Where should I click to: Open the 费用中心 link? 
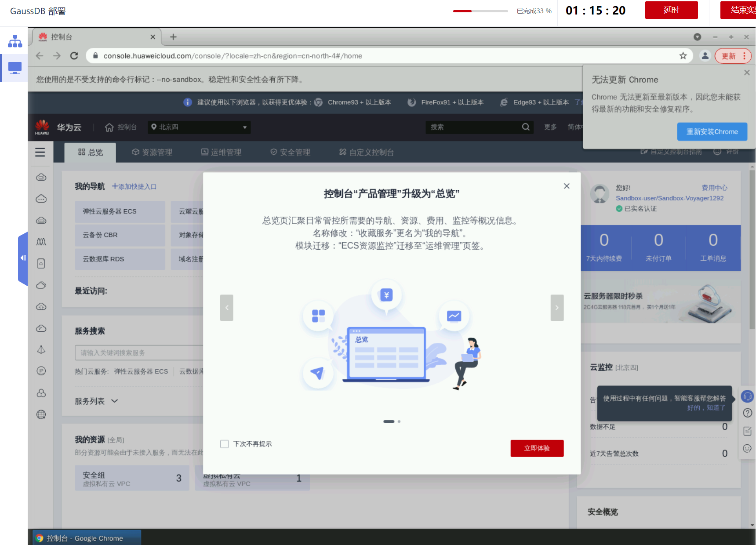714,188
